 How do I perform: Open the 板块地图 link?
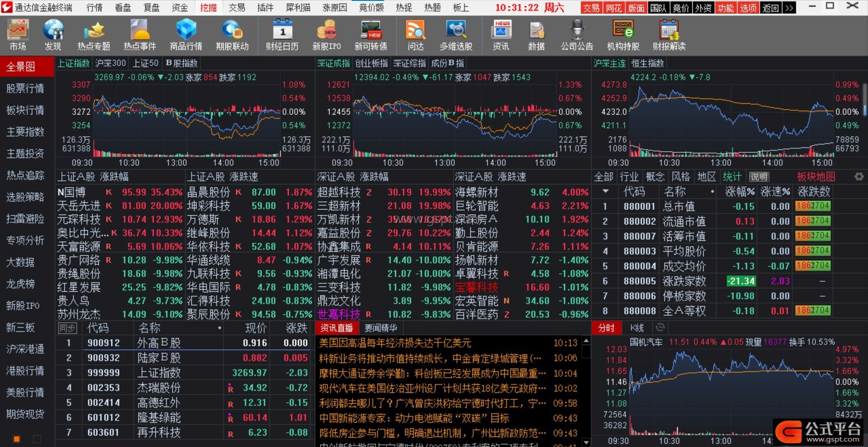[x=816, y=177]
